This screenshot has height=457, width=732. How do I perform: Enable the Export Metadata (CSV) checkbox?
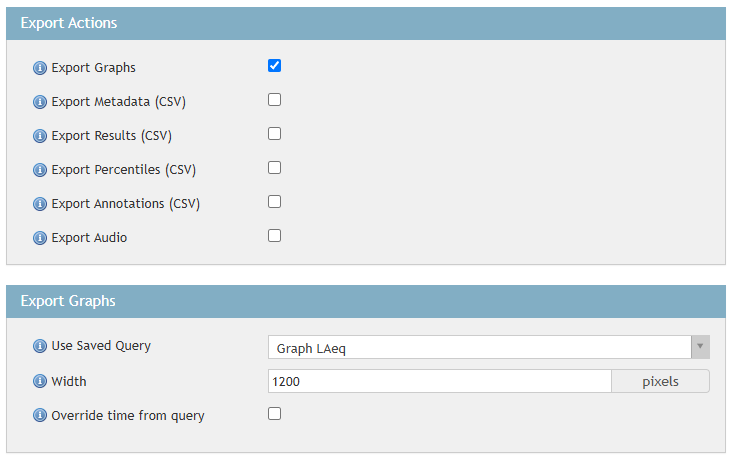(x=275, y=100)
